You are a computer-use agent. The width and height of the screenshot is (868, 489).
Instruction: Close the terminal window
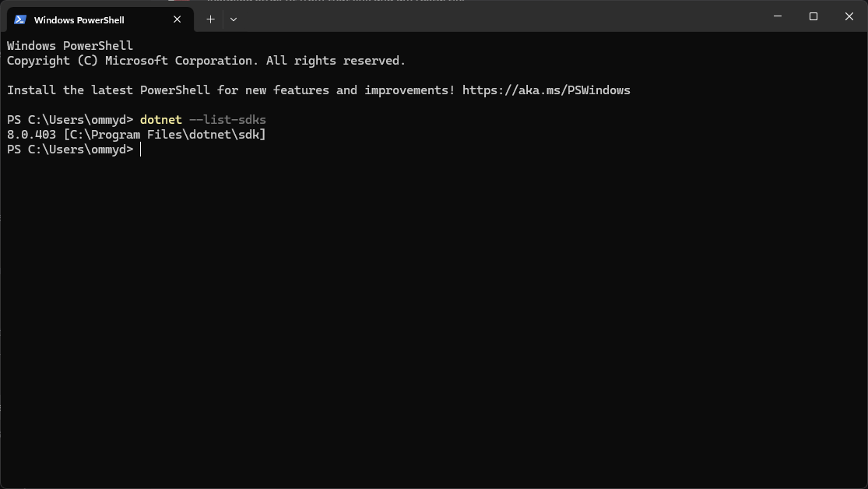pyautogui.click(x=849, y=16)
